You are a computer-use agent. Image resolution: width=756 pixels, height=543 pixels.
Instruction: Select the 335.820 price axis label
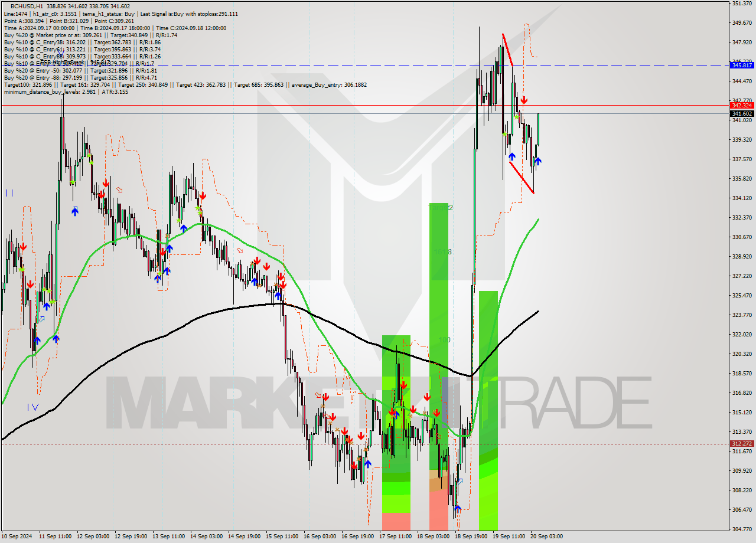coord(742,179)
